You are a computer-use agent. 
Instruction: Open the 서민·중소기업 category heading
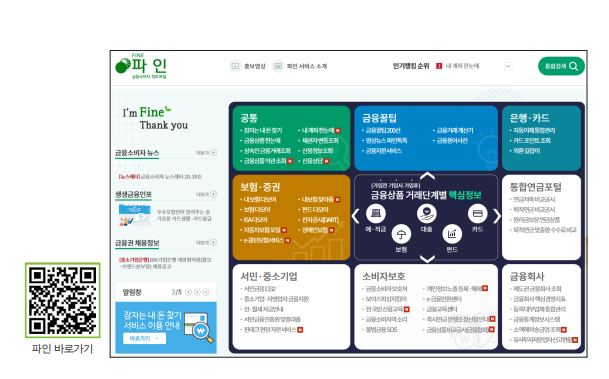click(x=269, y=276)
